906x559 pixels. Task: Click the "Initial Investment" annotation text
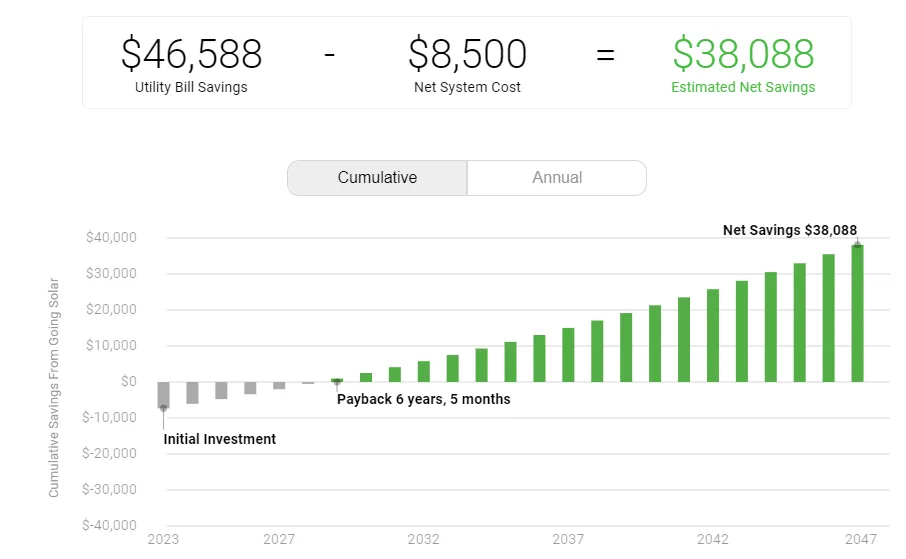tap(220, 439)
